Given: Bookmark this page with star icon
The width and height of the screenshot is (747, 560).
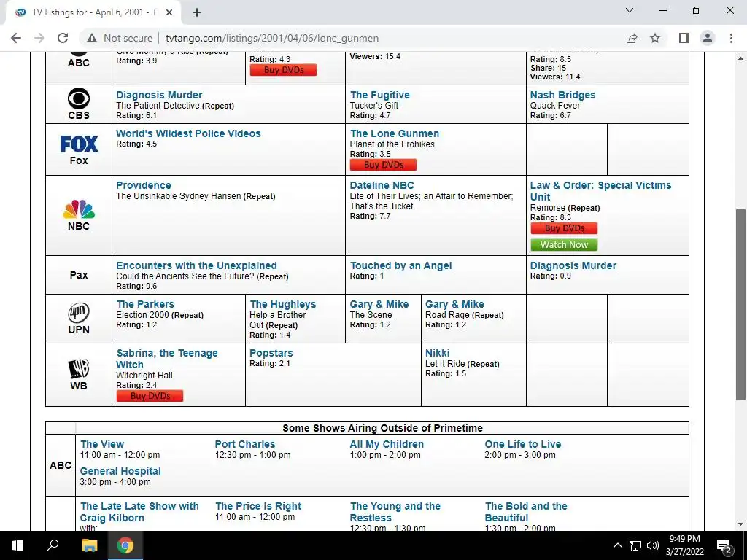Looking at the screenshot, I should (655, 38).
